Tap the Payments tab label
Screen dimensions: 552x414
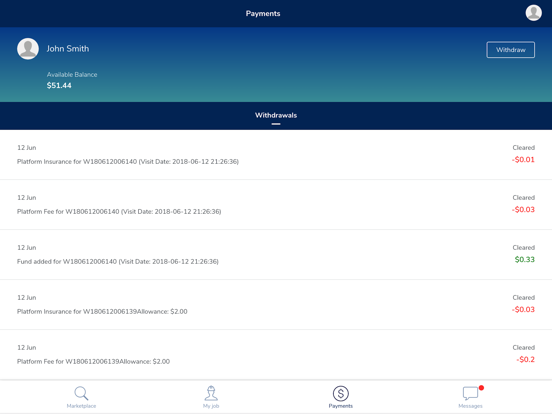340,406
